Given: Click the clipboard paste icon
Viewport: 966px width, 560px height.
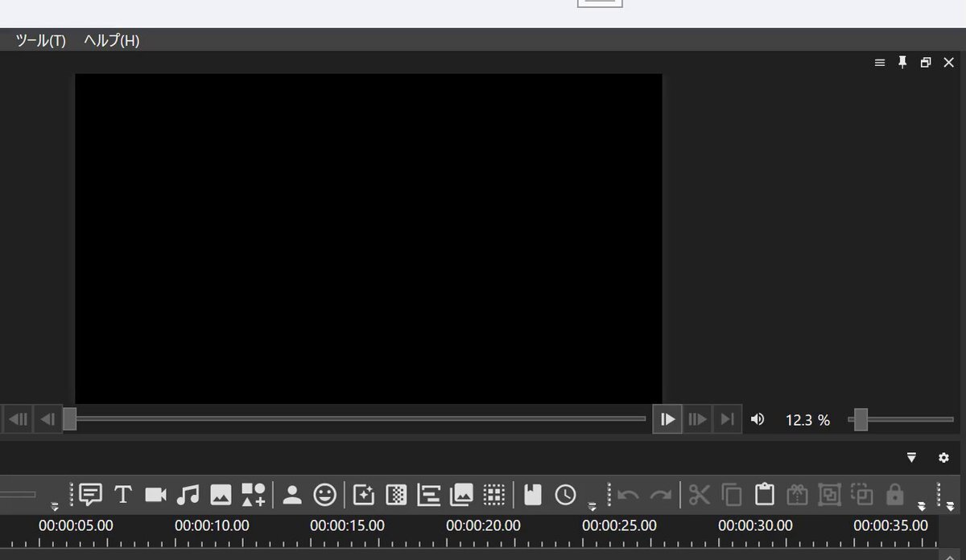Looking at the screenshot, I should pyautogui.click(x=764, y=494).
